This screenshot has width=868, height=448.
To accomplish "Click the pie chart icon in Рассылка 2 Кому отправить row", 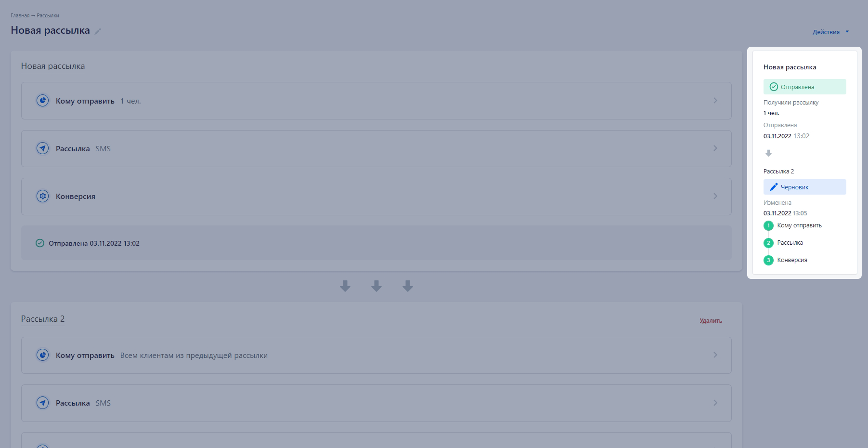I will click(43, 355).
